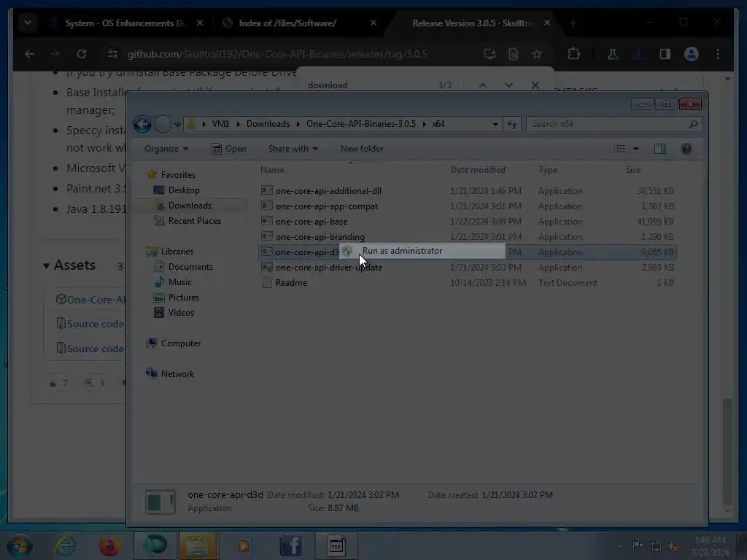Launch Internet Explorer from taskbar

coord(65,545)
